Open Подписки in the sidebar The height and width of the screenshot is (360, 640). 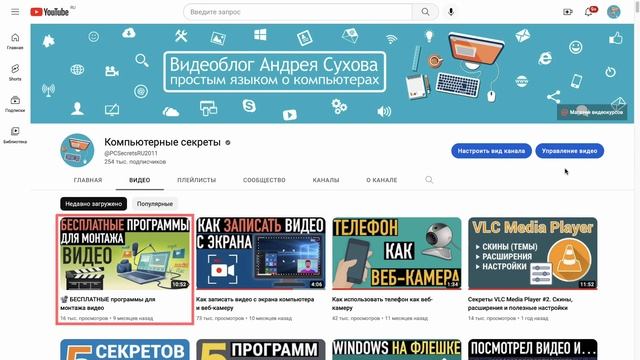pyautogui.click(x=15, y=104)
